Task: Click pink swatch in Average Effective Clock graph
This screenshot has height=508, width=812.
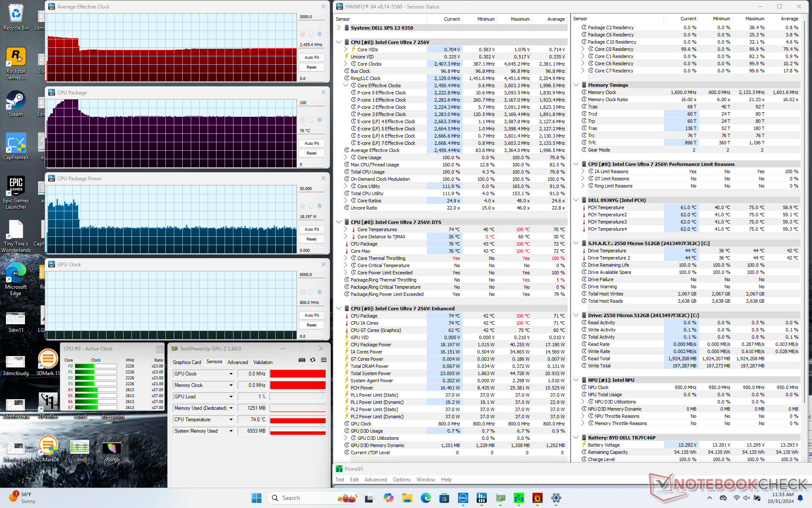Action: tap(302, 34)
